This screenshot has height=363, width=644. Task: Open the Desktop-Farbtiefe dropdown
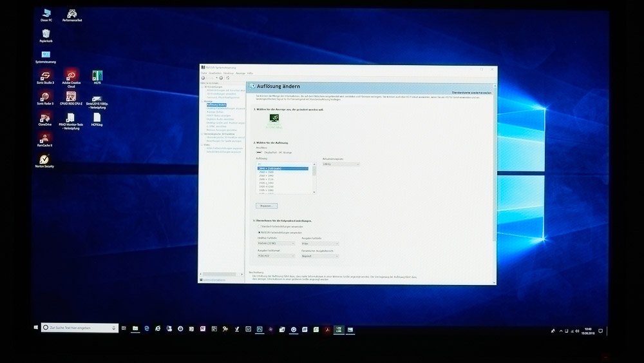(x=276, y=243)
